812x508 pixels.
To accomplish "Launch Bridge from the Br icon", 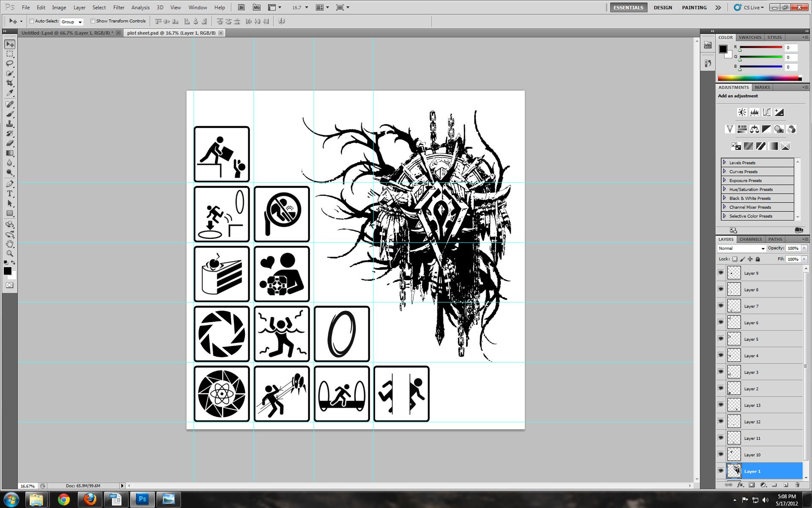I will click(241, 7).
